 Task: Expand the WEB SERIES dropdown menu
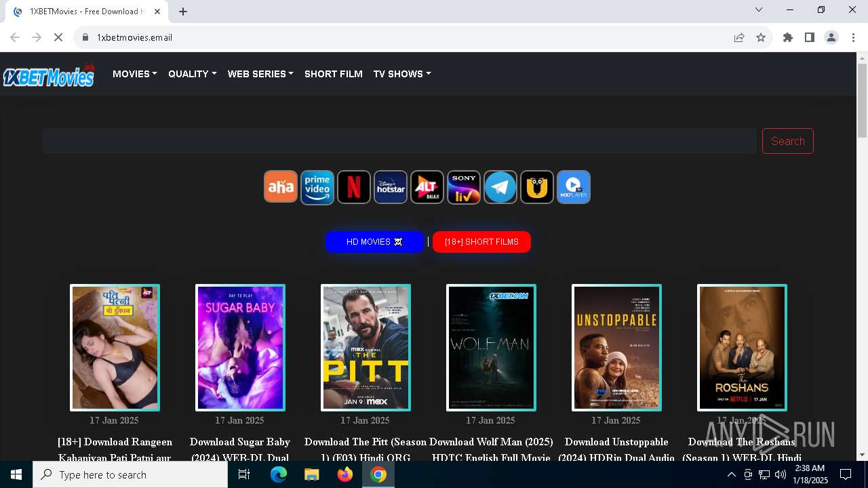[260, 74]
